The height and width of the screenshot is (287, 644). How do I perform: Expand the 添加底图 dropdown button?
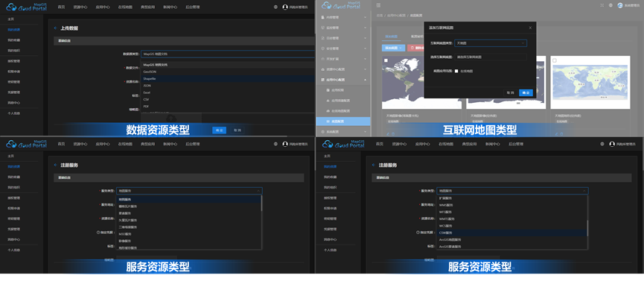click(x=393, y=48)
